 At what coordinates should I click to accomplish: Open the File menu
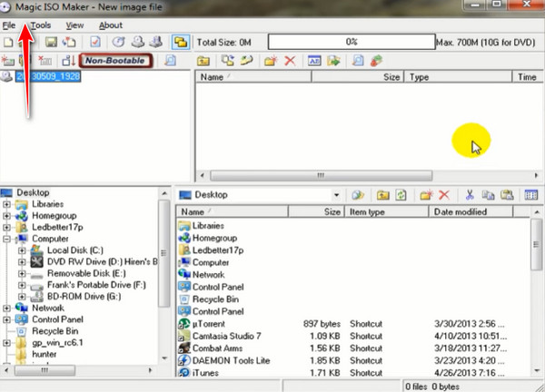coord(9,25)
